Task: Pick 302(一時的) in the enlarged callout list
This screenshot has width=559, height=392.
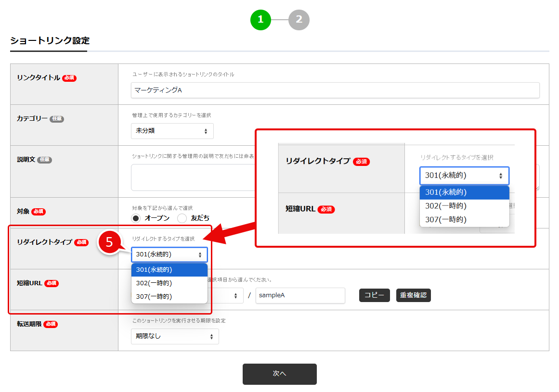Action: [x=464, y=206]
